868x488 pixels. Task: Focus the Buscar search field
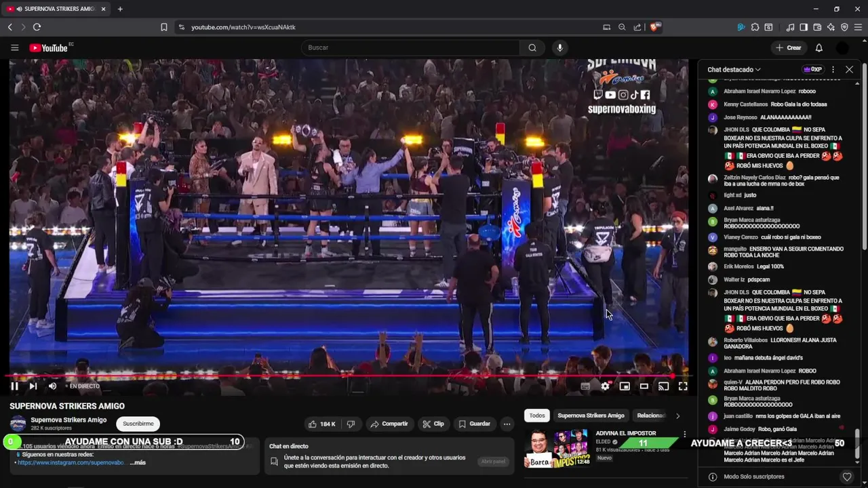[410, 47]
